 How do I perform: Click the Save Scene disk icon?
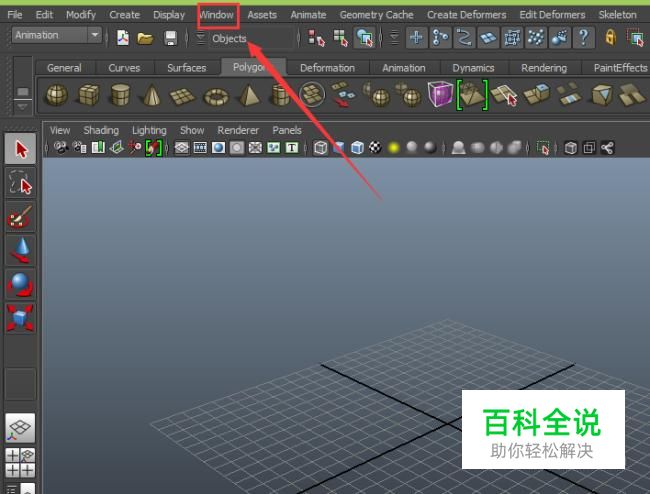click(170, 38)
